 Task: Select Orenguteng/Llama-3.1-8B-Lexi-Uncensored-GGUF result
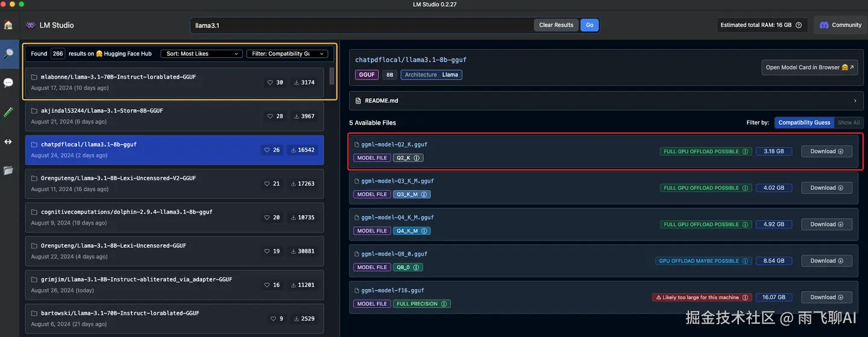point(174,251)
